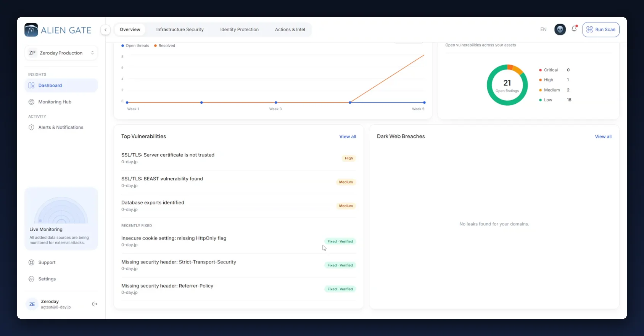This screenshot has width=644, height=336.
Task: Click the Medium badge on the BEAST vulnerability row
Action: click(346, 182)
